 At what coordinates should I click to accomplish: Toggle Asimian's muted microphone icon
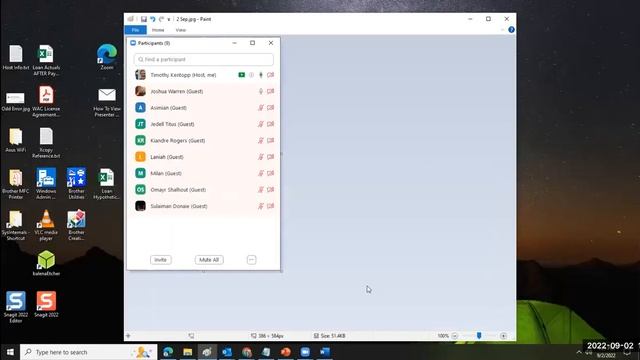(x=261, y=108)
